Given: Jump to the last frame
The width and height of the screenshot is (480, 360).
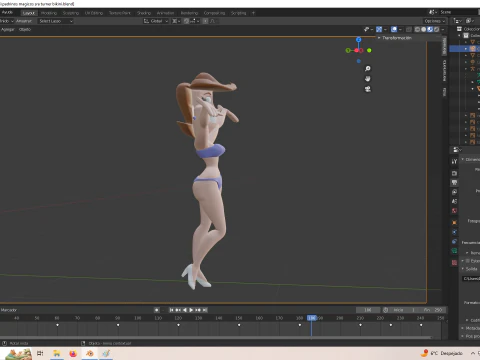Looking at the screenshot, I should [205, 310].
